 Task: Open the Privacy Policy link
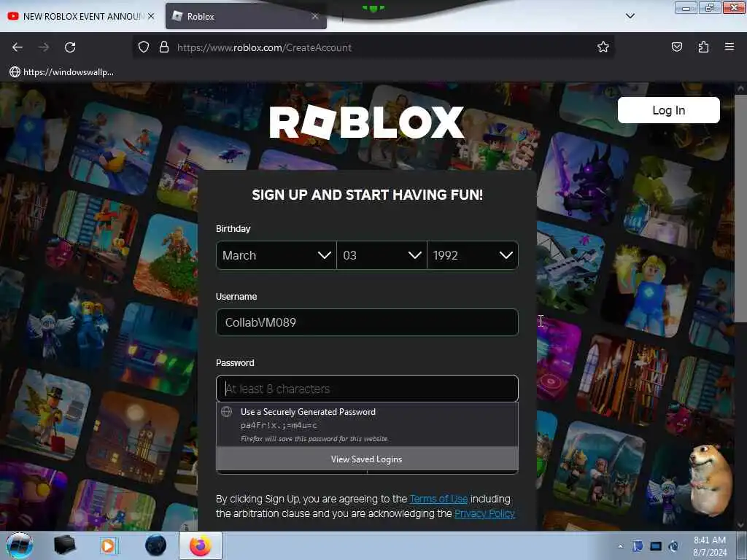click(x=484, y=513)
